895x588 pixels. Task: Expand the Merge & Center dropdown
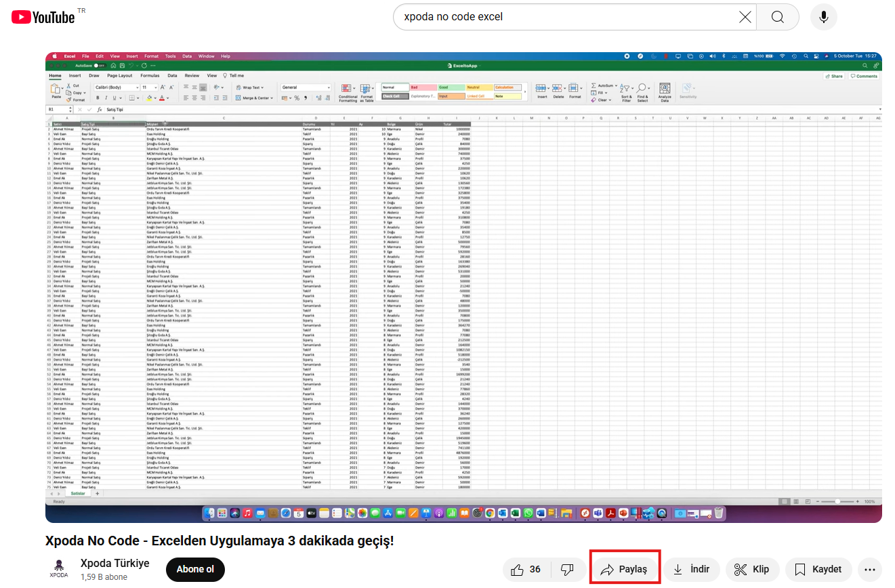(272, 98)
